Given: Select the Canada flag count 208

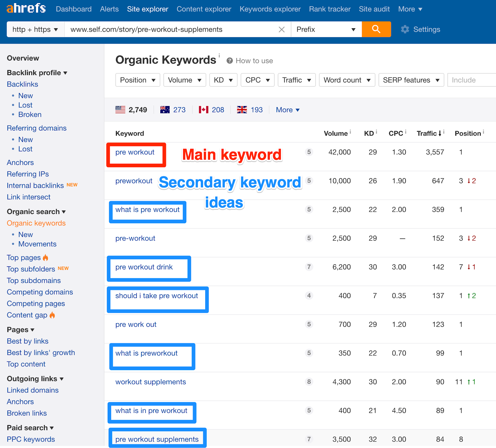Looking at the screenshot, I should coord(211,110).
